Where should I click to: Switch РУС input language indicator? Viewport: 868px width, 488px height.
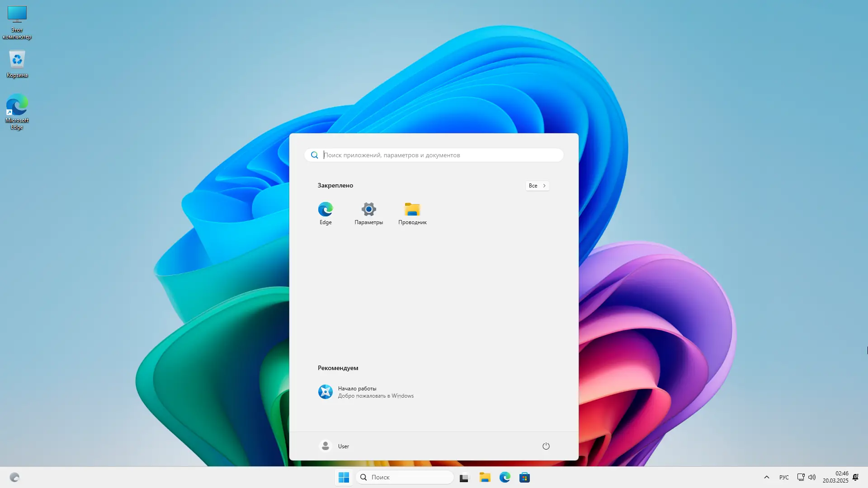(x=784, y=477)
